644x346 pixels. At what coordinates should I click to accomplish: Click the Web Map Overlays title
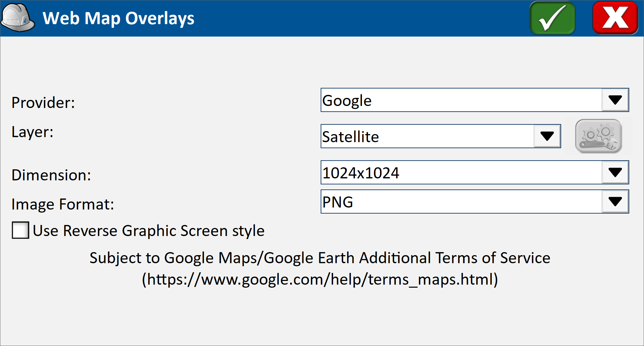pos(118,18)
